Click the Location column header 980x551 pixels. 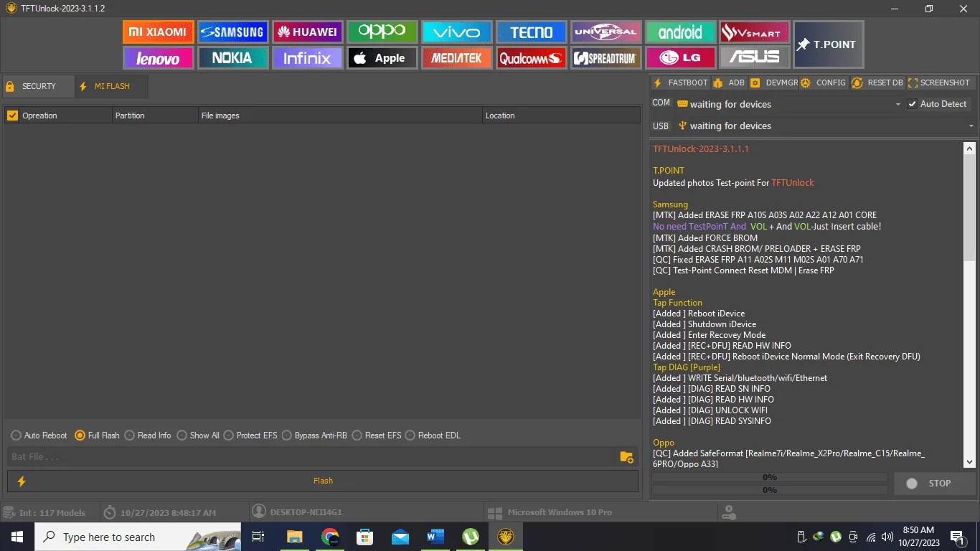tap(562, 115)
